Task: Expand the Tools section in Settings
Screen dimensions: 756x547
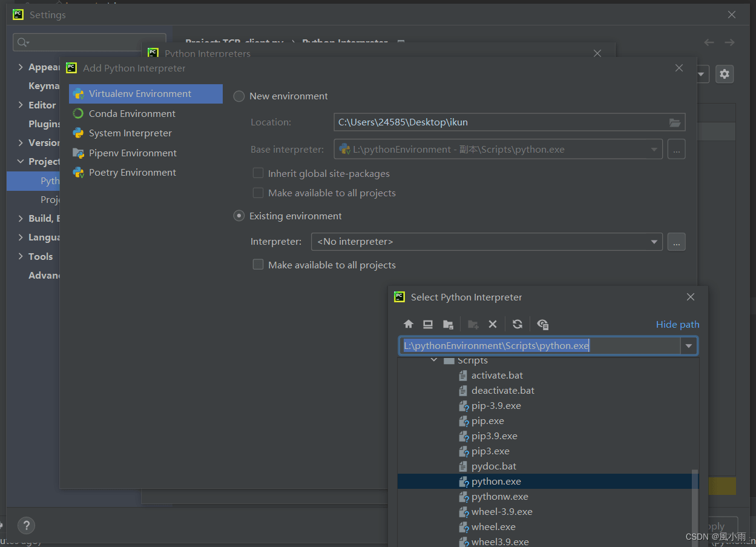Action: click(x=21, y=257)
